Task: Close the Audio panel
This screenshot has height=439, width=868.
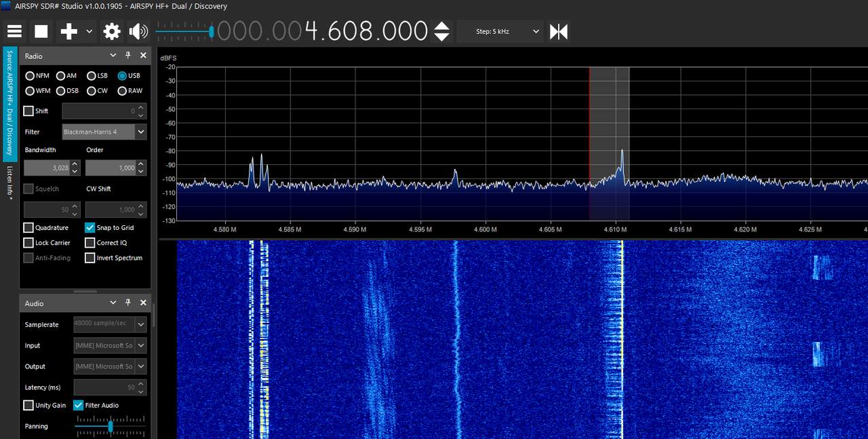Action: [143, 303]
